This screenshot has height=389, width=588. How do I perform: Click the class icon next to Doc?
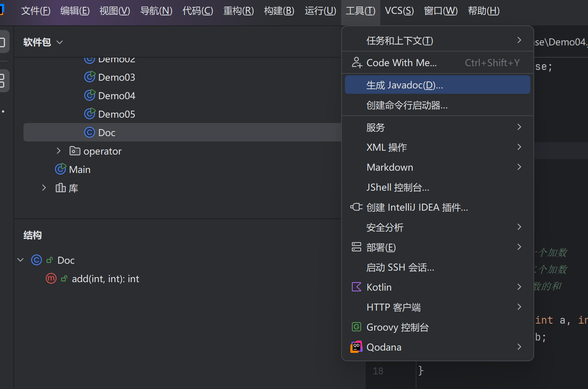[89, 132]
